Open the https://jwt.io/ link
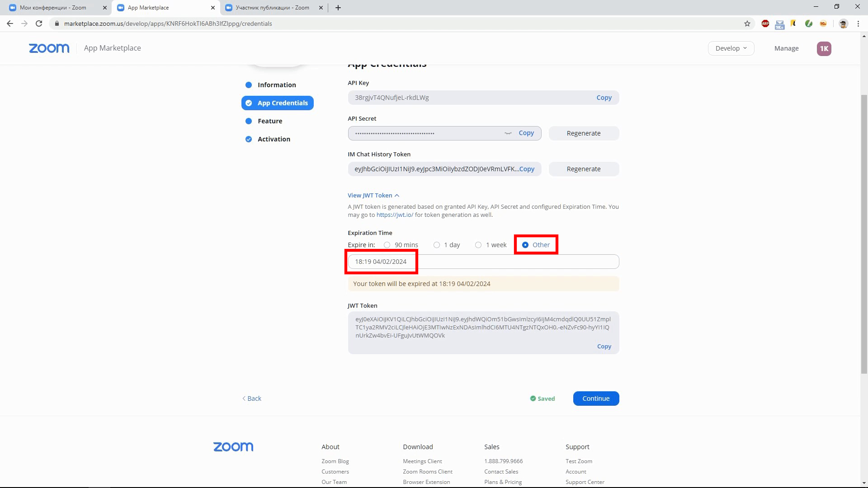 tap(395, 215)
